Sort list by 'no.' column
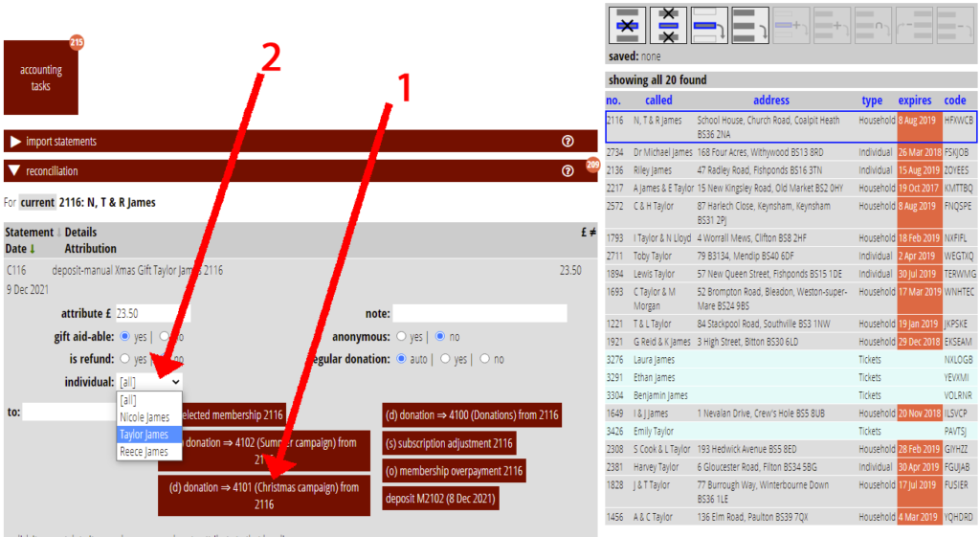The width and height of the screenshot is (980, 537). pos(613,100)
